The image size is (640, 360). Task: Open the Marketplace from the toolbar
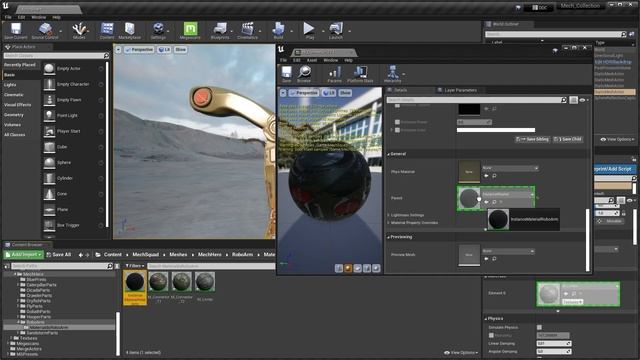pyautogui.click(x=129, y=31)
